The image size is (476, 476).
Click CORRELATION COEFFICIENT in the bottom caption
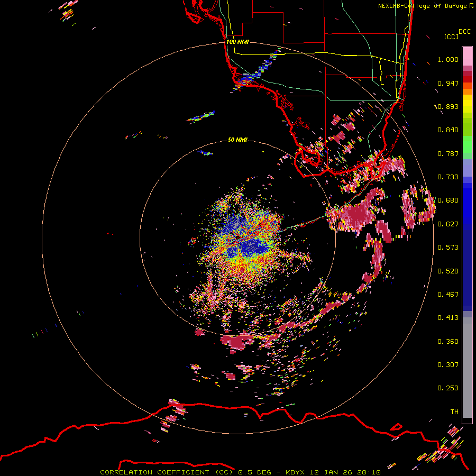tap(154, 472)
